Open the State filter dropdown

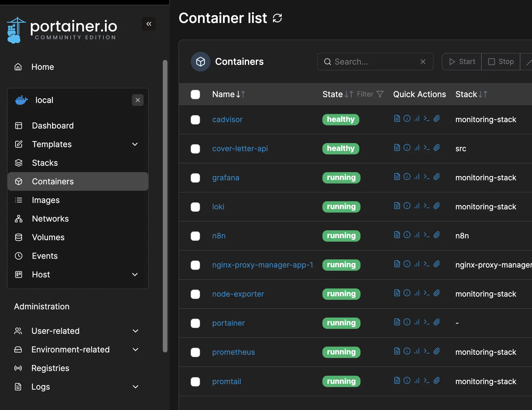click(380, 94)
